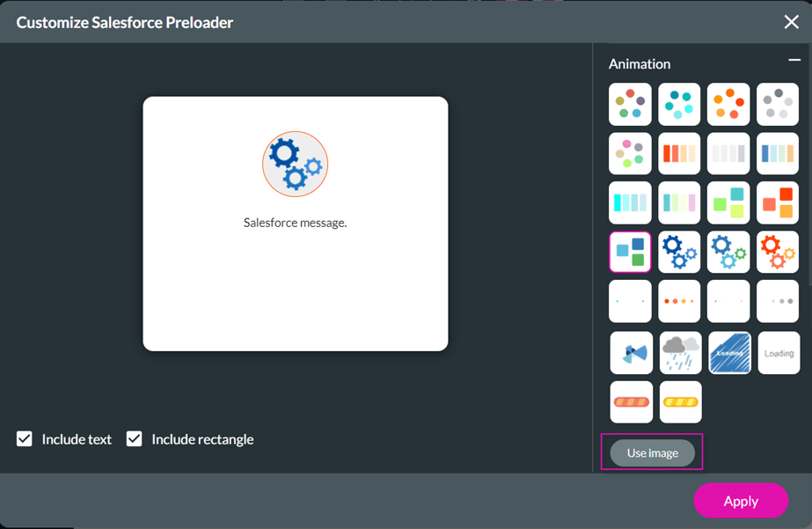812x529 pixels.
Task: Select the teal circling dots animation
Action: pos(679,105)
